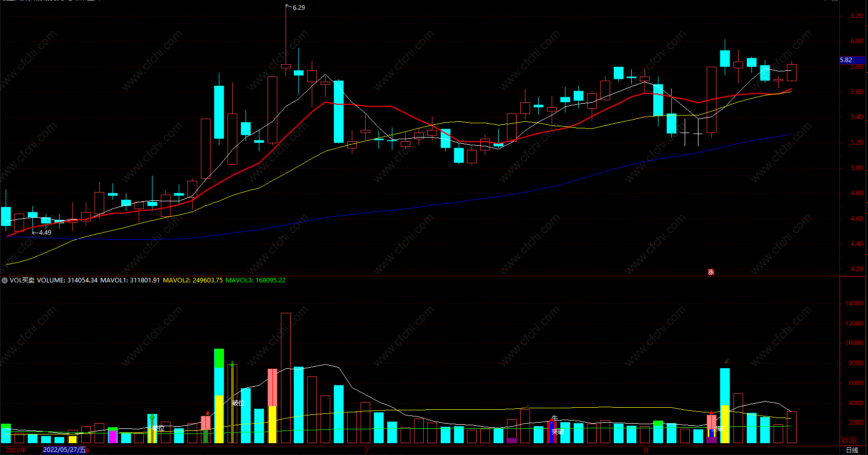
Task: Select the tallest hollow red volume bar
Action: 286,378
